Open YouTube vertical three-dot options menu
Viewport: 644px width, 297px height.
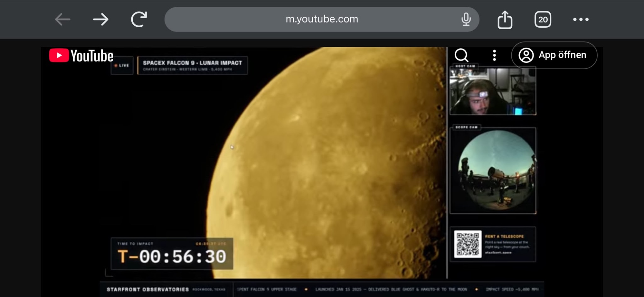tap(494, 55)
